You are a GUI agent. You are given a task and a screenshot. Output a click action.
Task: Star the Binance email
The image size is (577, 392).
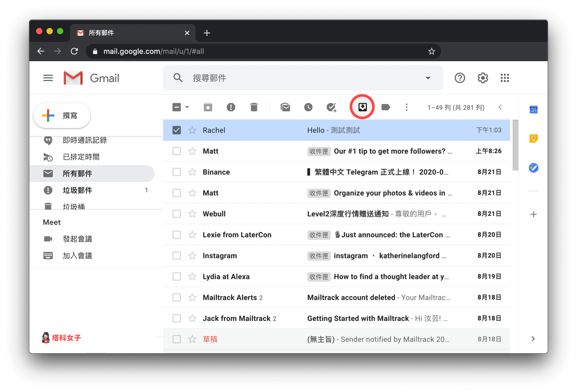pyautogui.click(x=192, y=172)
